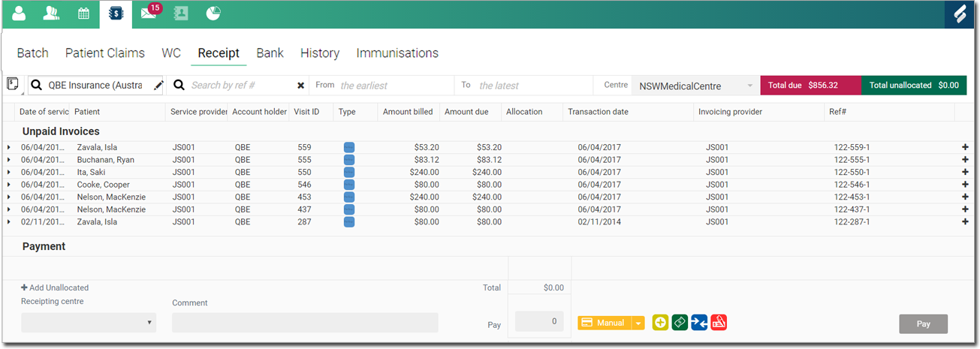980x349 pixels.
Task: Switch to the Batch tab
Action: coord(32,53)
